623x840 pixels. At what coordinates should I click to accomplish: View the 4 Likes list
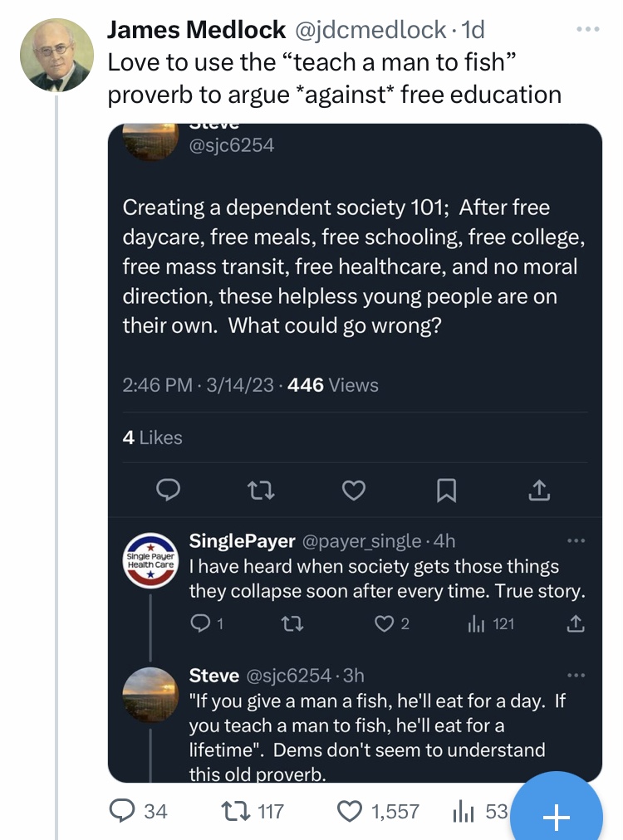[x=152, y=437]
